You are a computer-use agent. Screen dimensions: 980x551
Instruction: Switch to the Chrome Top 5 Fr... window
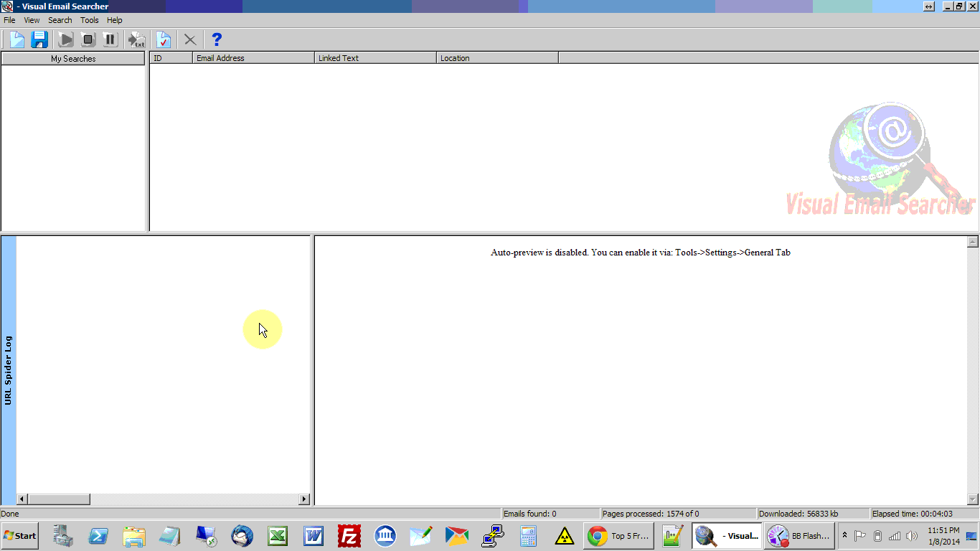[618, 536]
